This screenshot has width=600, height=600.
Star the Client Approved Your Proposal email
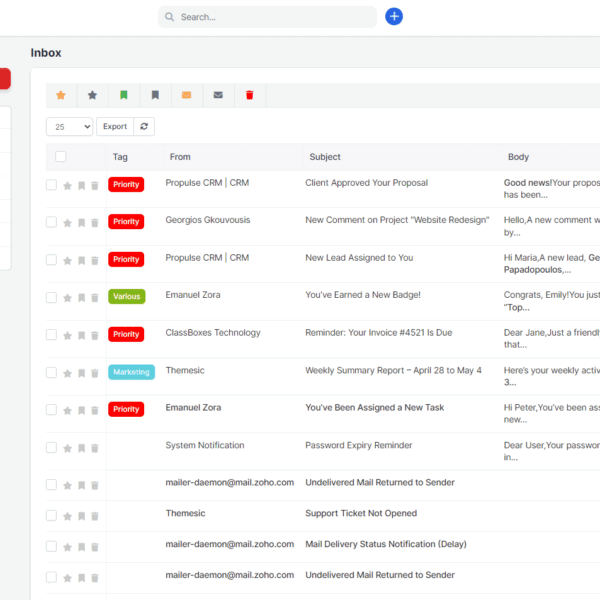pyautogui.click(x=67, y=186)
